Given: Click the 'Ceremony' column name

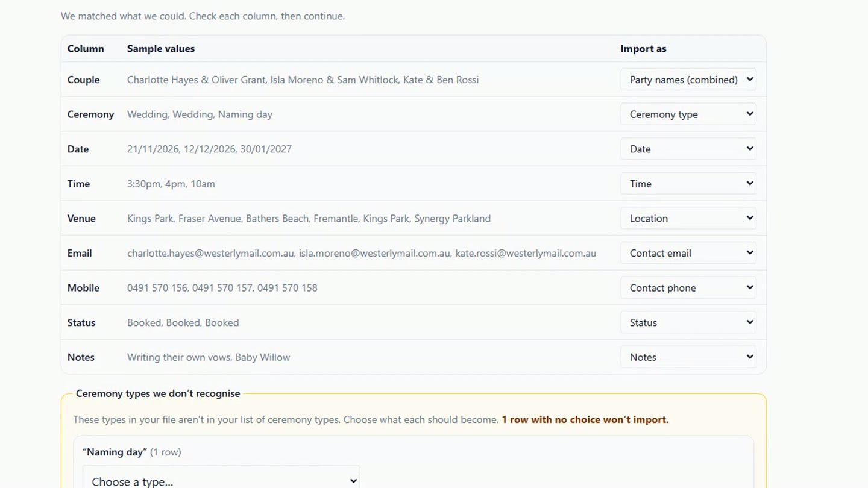Looking at the screenshot, I should pos(90,114).
